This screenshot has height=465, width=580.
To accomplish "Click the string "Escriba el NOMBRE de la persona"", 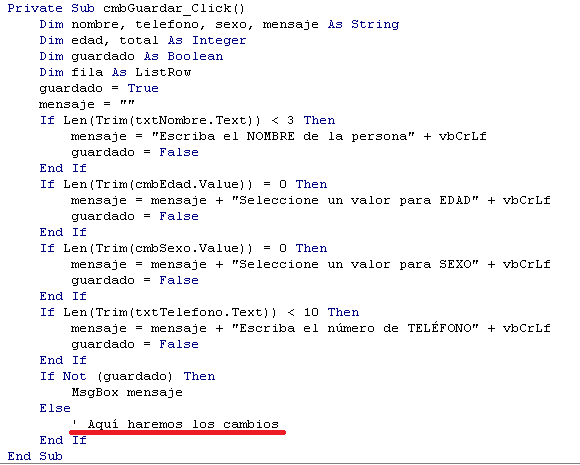I will click(x=283, y=136).
